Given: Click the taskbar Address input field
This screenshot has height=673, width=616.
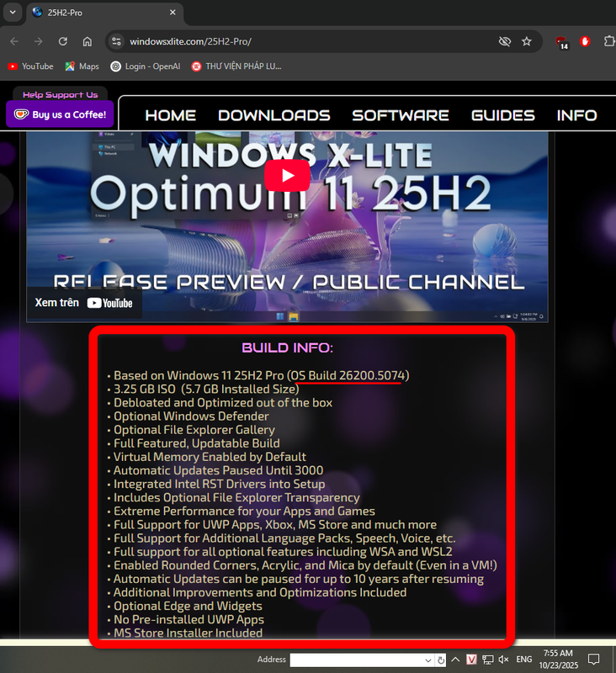Looking at the screenshot, I should pyautogui.click(x=356, y=660).
